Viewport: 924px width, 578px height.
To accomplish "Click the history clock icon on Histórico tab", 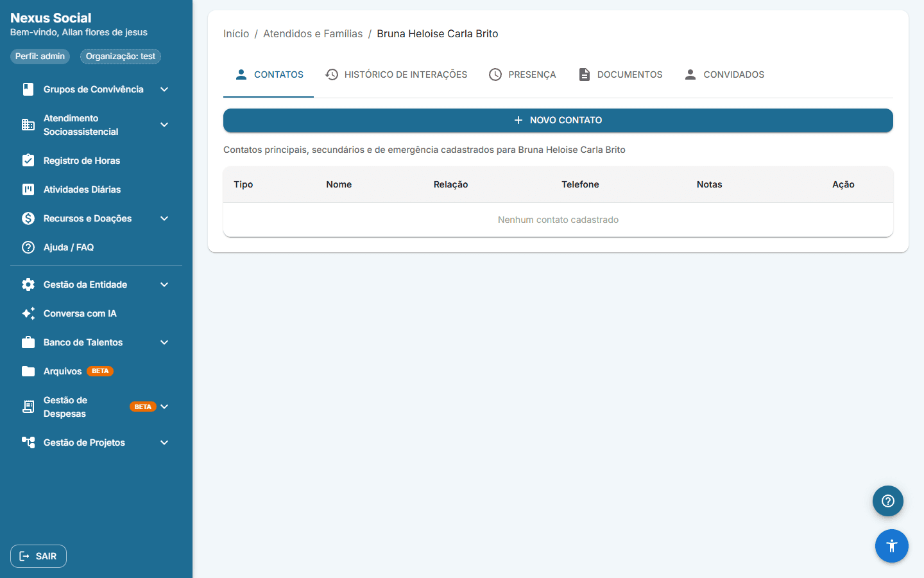I will tap(332, 74).
